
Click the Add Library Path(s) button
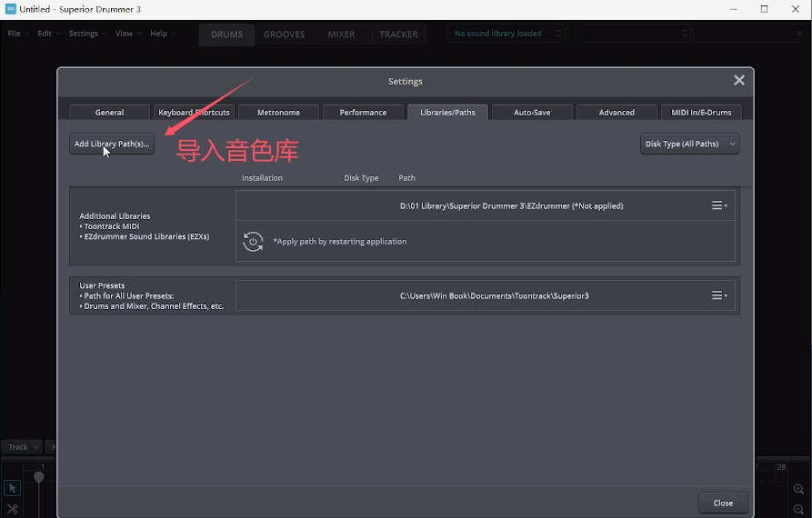pyautogui.click(x=112, y=144)
